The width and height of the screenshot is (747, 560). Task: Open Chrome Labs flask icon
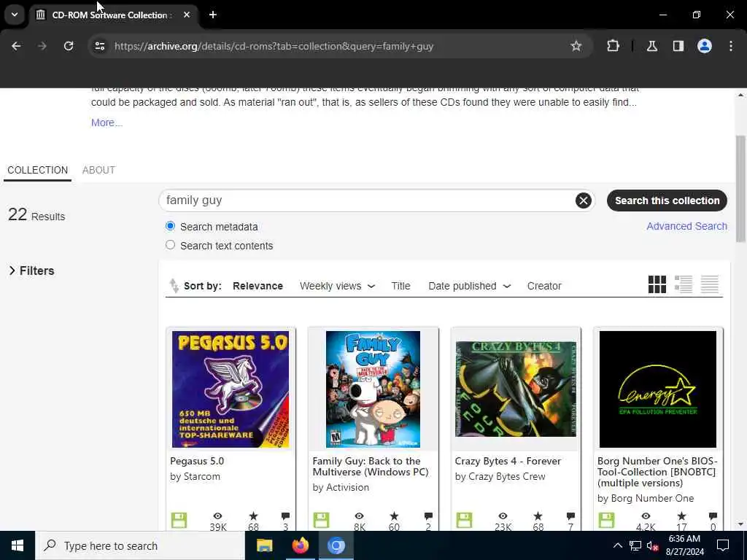click(651, 46)
